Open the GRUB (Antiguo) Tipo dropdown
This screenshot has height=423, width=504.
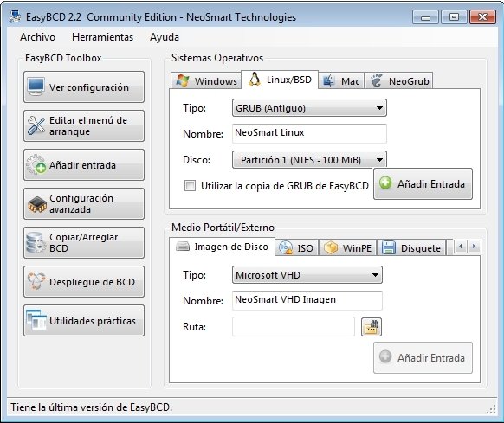pos(309,108)
